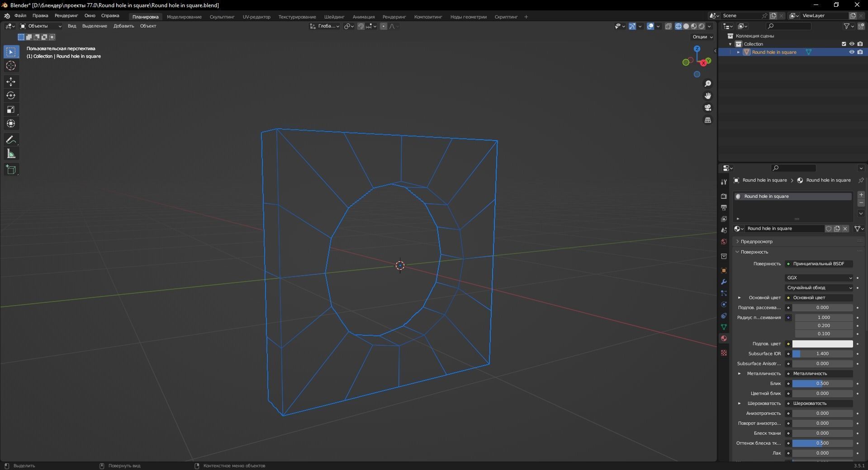
Task: Select the Cursor tool in left toolbar
Action: point(11,66)
